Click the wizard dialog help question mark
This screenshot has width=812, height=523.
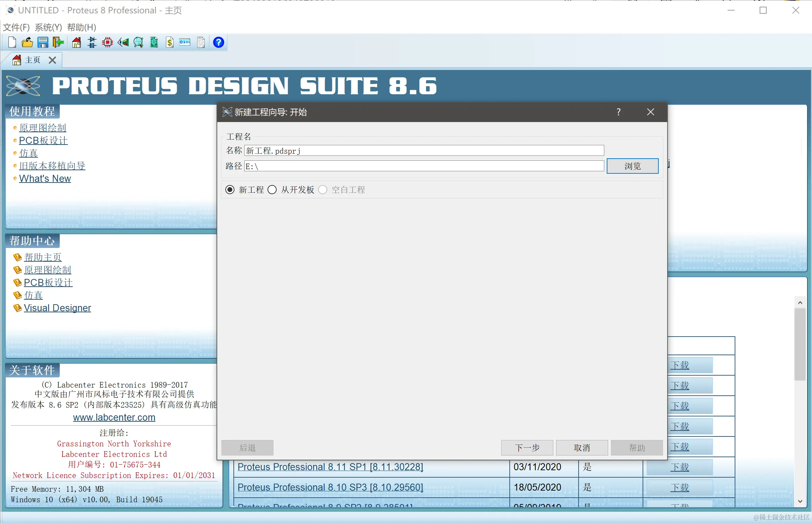[618, 112]
